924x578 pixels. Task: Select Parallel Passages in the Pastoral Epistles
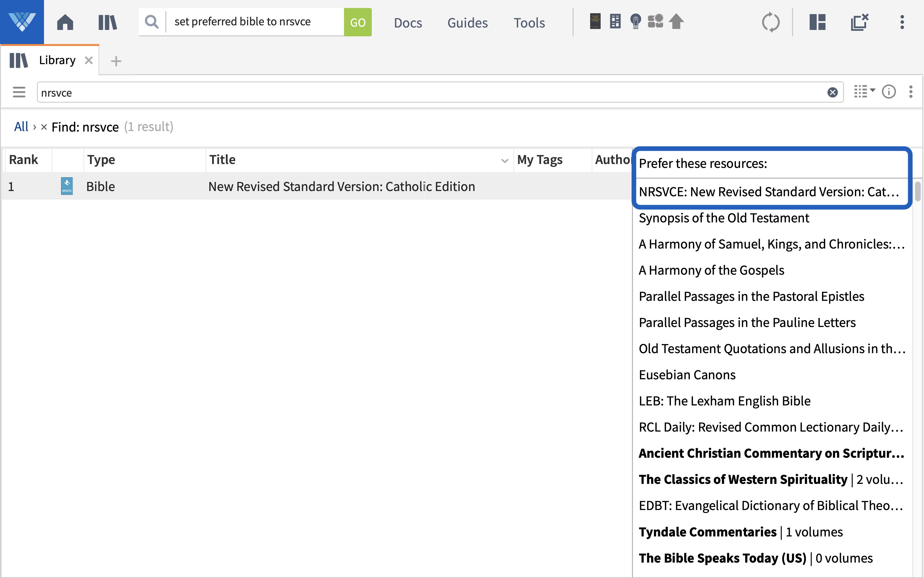click(751, 296)
